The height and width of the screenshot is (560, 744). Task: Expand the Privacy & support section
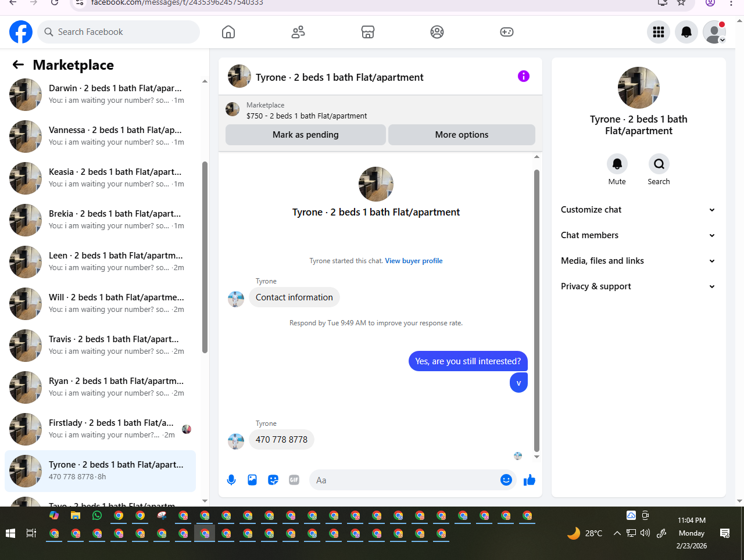coord(638,286)
